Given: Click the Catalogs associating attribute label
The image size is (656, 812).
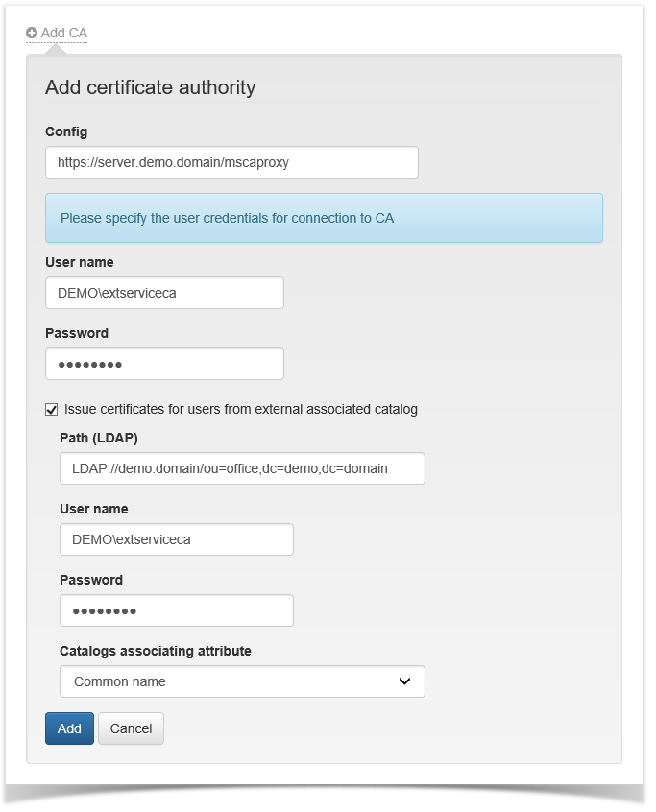Looking at the screenshot, I should click(155, 651).
